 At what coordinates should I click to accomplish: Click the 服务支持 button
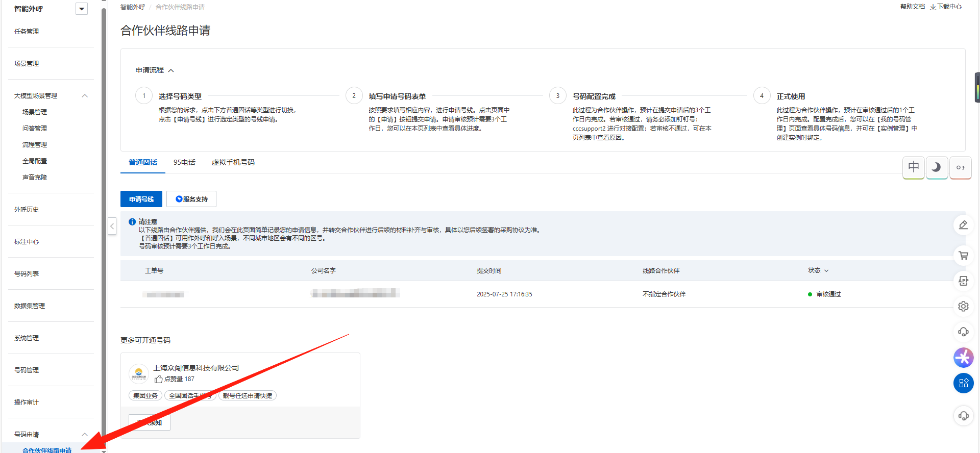[191, 199]
